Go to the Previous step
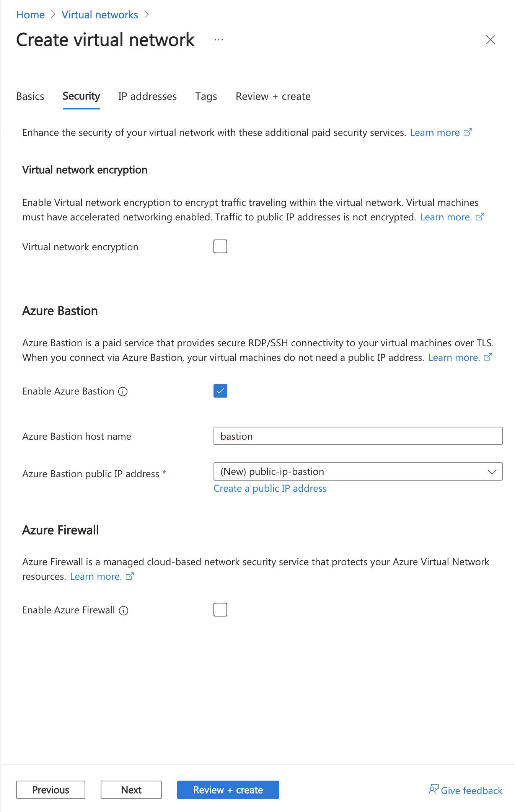515x812 pixels. [x=51, y=790]
